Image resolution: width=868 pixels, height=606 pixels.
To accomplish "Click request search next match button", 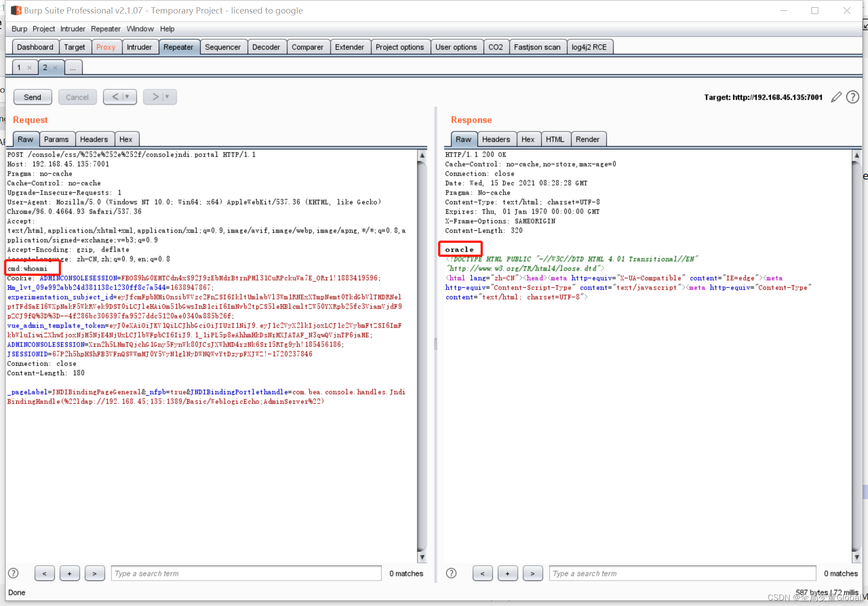I will pyautogui.click(x=94, y=573).
